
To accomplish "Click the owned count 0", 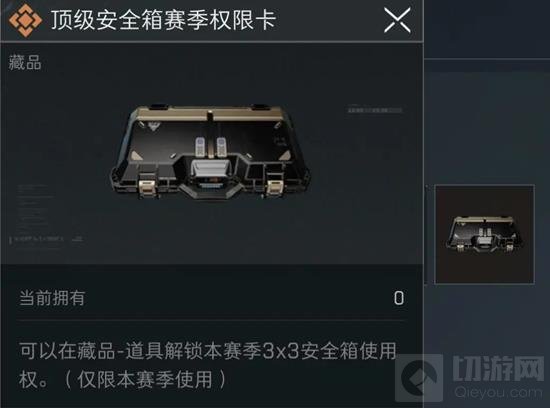I will click(x=399, y=298).
